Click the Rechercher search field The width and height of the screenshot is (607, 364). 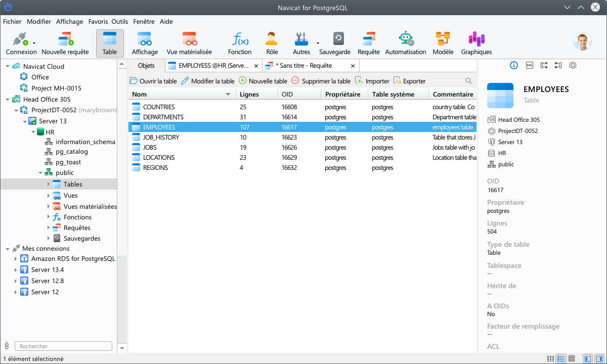pyautogui.click(x=63, y=346)
